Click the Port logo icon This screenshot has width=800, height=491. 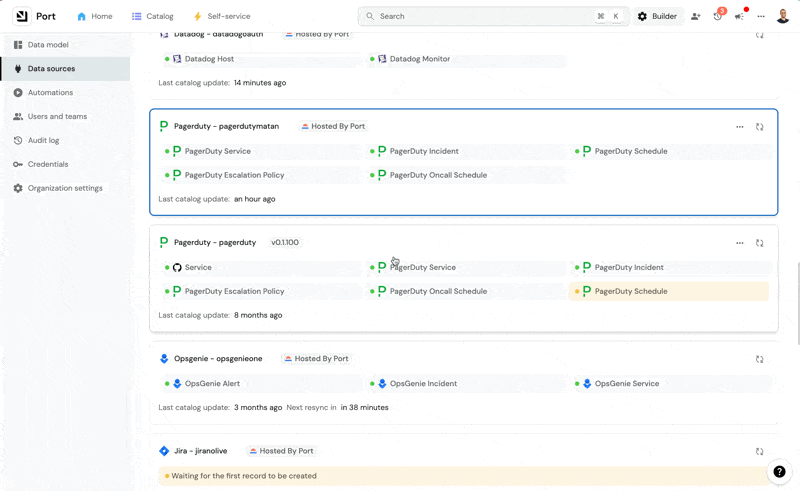tap(21, 16)
